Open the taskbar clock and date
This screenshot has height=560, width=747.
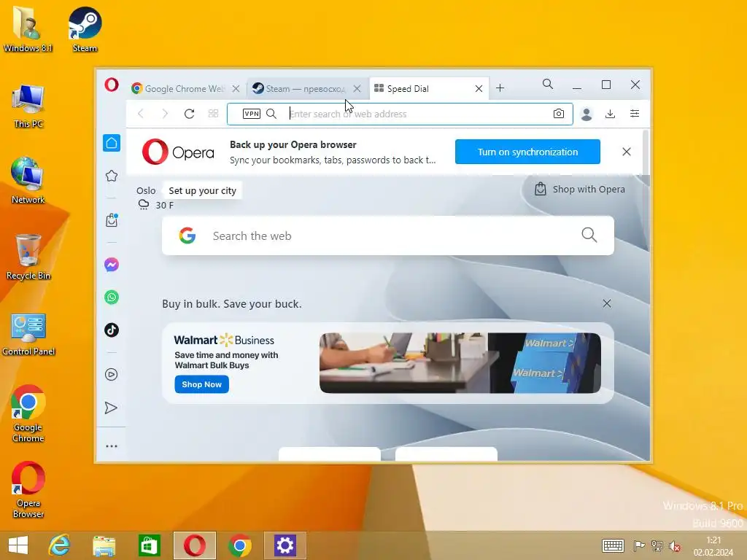tap(713, 546)
